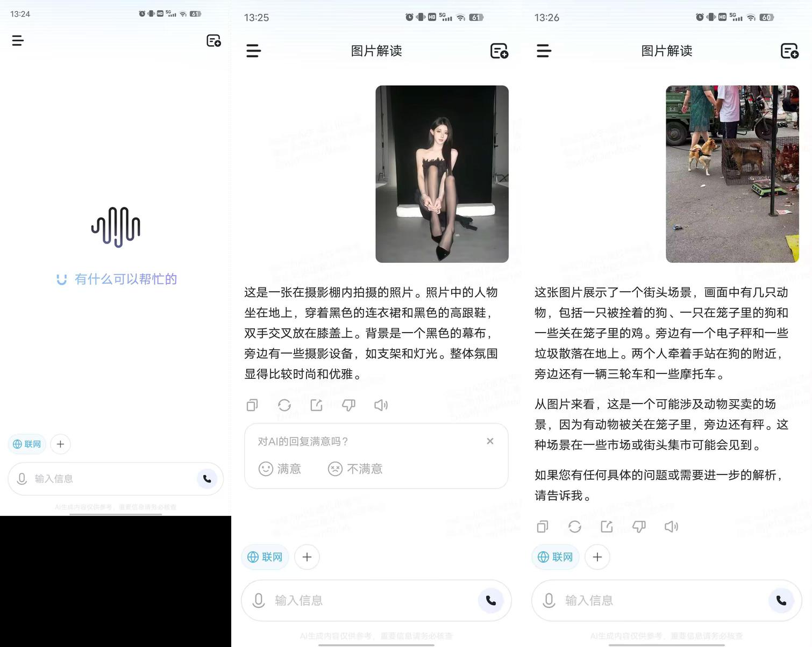Open hamburger menu on the 13:24 home screen
The image size is (812, 647).
point(18,40)
